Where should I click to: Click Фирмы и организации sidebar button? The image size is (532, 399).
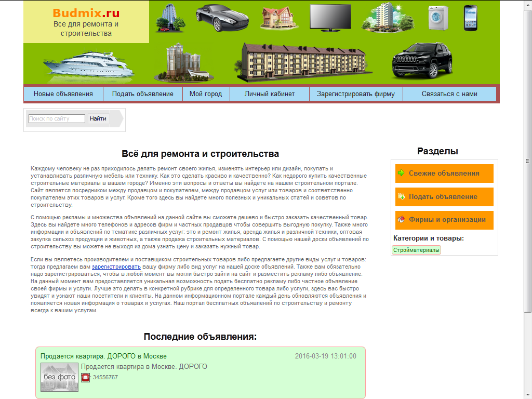pyautogui.click(x=444, y=220)
